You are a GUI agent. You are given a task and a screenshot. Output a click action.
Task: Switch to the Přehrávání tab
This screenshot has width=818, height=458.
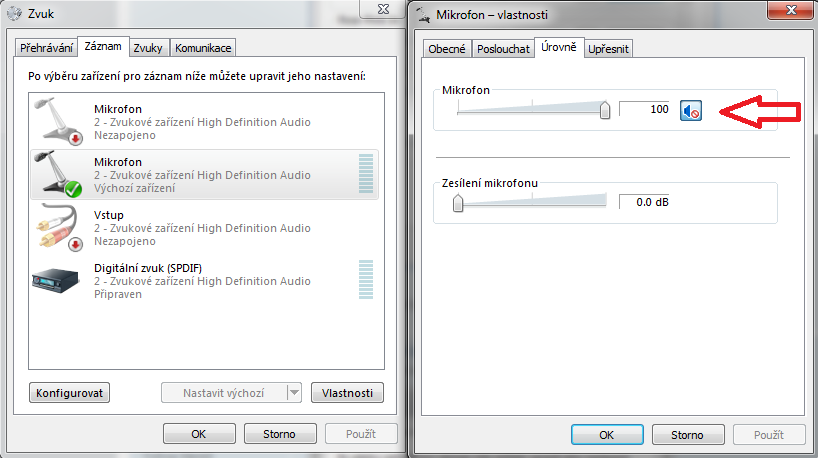click(x=48, y=48)
